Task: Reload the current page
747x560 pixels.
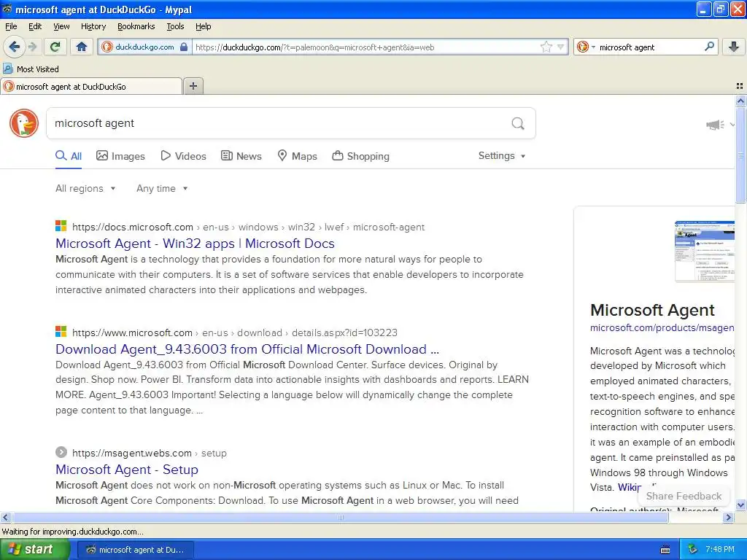Action: tap(55, 47)
